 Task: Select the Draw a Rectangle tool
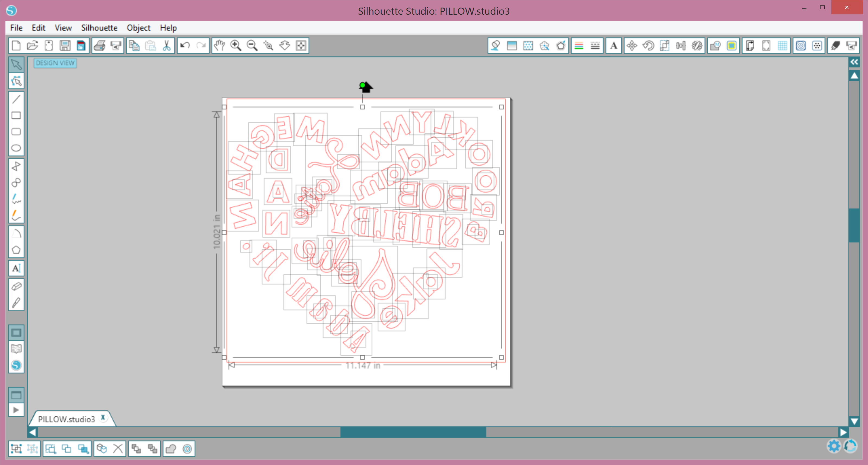[x=16, y=115]
